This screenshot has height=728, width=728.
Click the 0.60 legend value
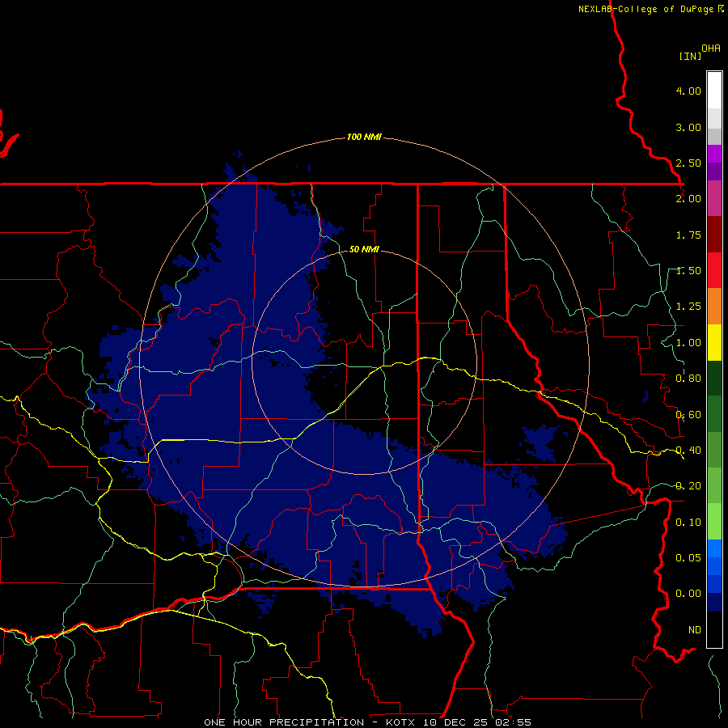coord(688,415)
